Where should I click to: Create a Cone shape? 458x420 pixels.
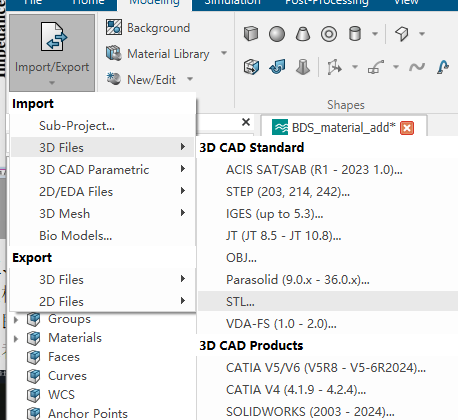(x=303, y=34)
